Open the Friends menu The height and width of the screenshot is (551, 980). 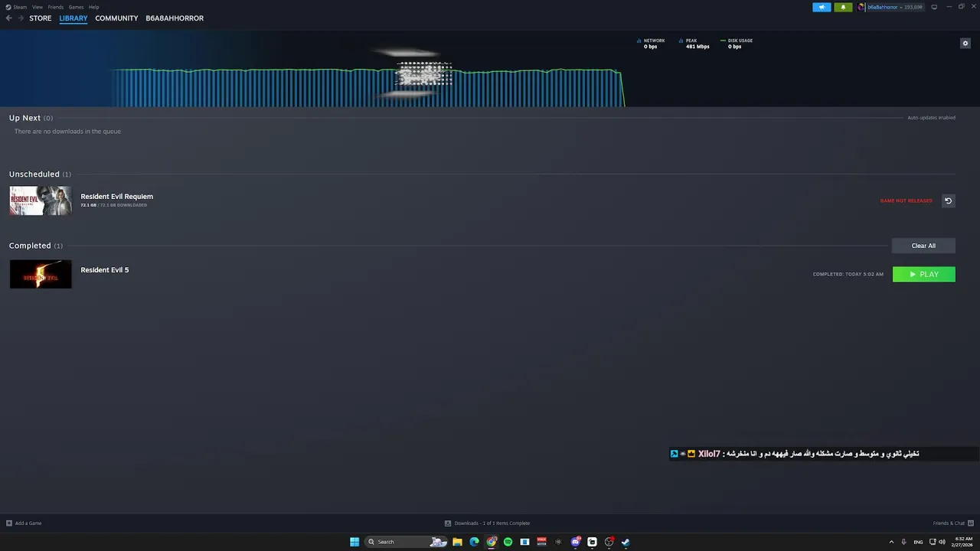pyautogui.click(x=56, y=7)
